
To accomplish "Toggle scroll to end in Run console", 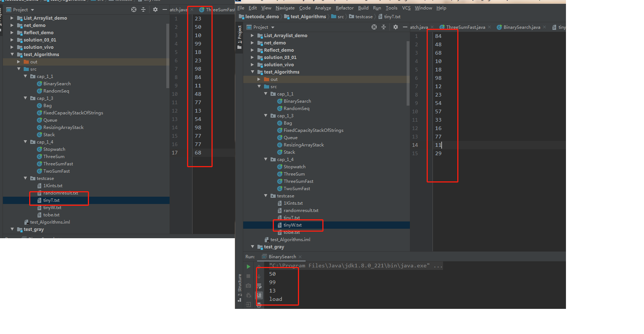I will pyautogui.click(x=259, y=295).
